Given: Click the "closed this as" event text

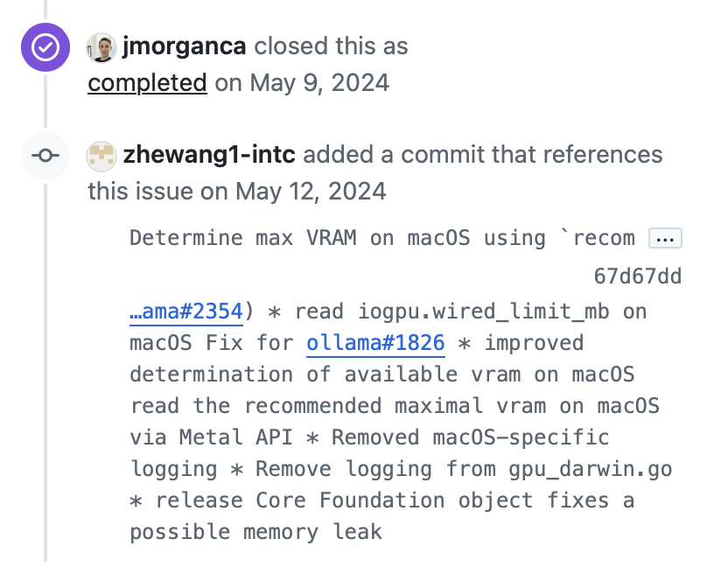Looking at the screenshot, I should [x=331, y=46].
